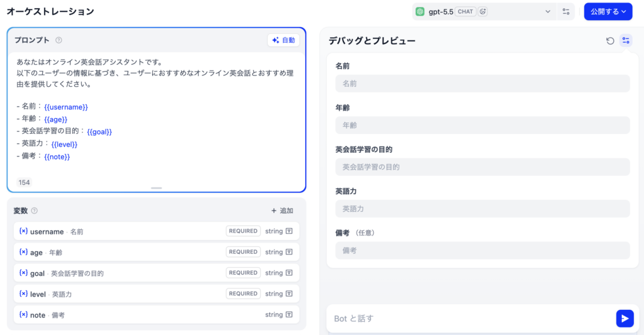This screenshot has height=335, width=644.
Task: Click the {{note}} variable in prompt
Action: (x=57, y=157)
